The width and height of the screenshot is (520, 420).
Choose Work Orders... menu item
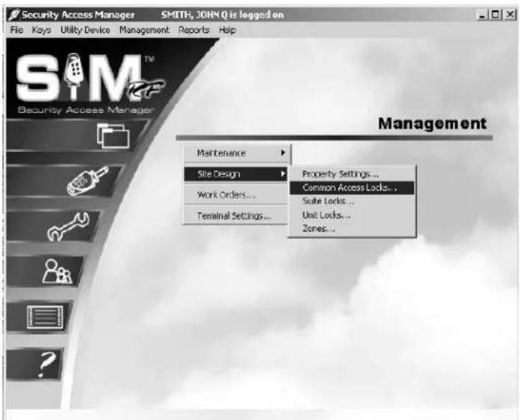[x=235, y=195]
